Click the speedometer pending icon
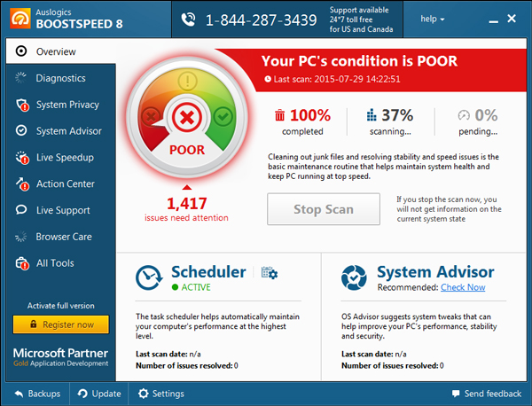 coord(464,115)
